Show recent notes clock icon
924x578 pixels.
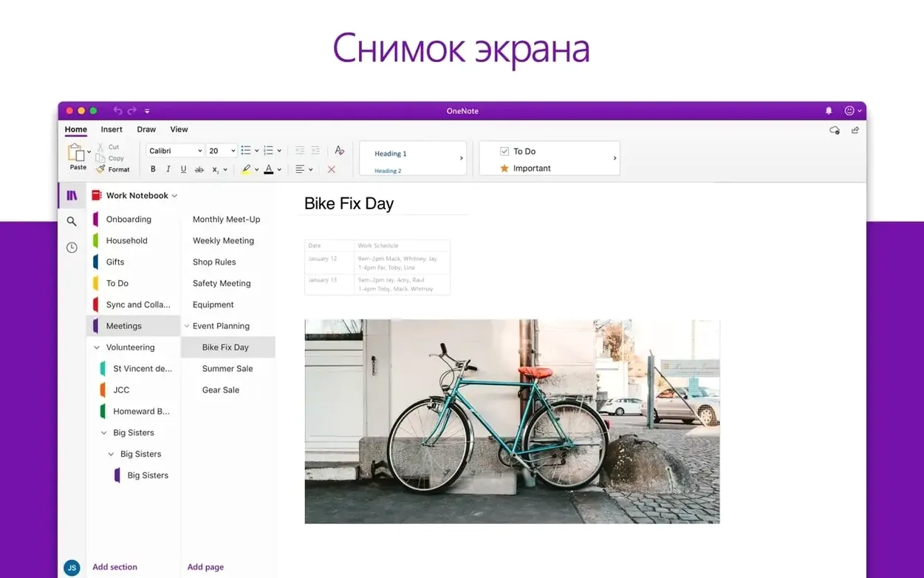pyautogui.click(x=72, y=248)
